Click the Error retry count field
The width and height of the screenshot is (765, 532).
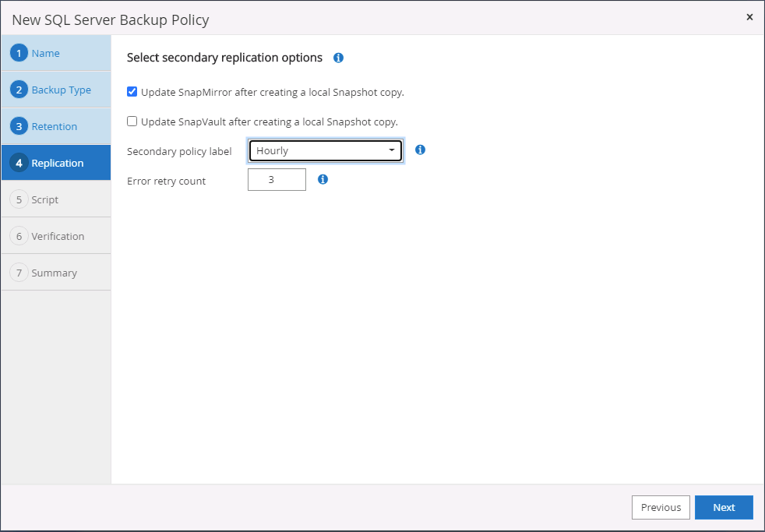coord(277,180)
